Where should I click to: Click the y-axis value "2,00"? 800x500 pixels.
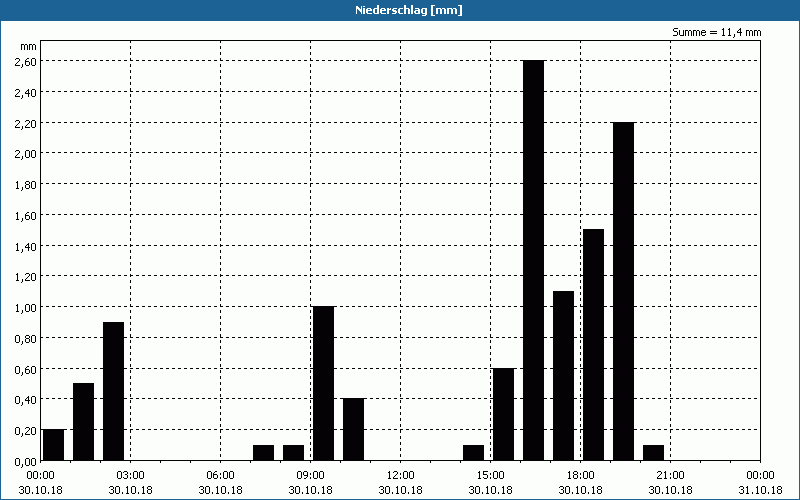pos(26,154)
